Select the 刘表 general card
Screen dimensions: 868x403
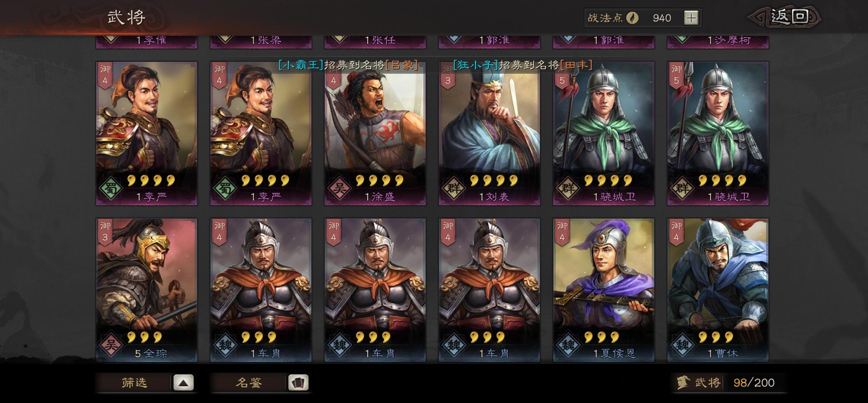490,133
